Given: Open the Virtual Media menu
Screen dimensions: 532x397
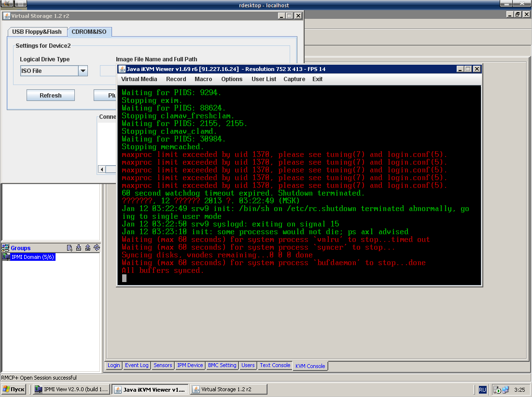Looking at the screenshot, I should (x=139, y=79).
